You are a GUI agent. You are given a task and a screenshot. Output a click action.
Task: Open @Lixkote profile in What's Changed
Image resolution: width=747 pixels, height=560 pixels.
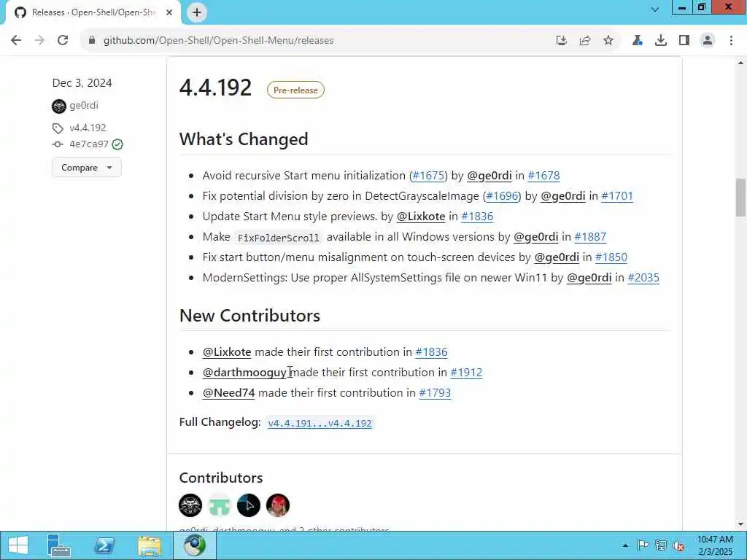pyautogui.click(x=421, y=217)
